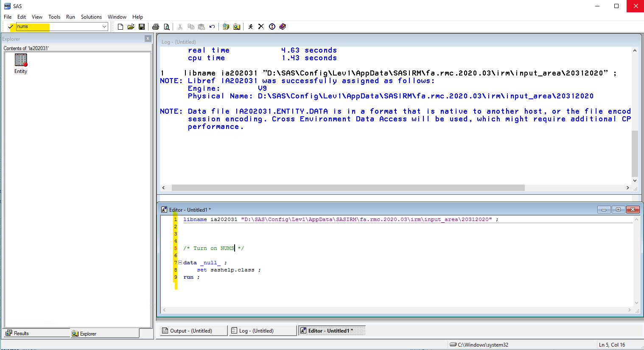Click the New document toolbar icon
This screenshot has width=644, height=350.
coord(120,27)
